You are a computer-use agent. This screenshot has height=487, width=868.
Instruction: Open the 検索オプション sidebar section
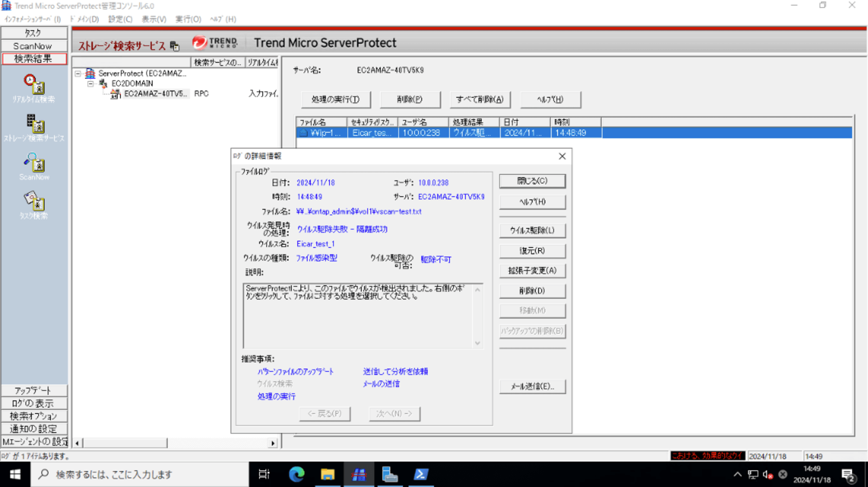point(34,416)
